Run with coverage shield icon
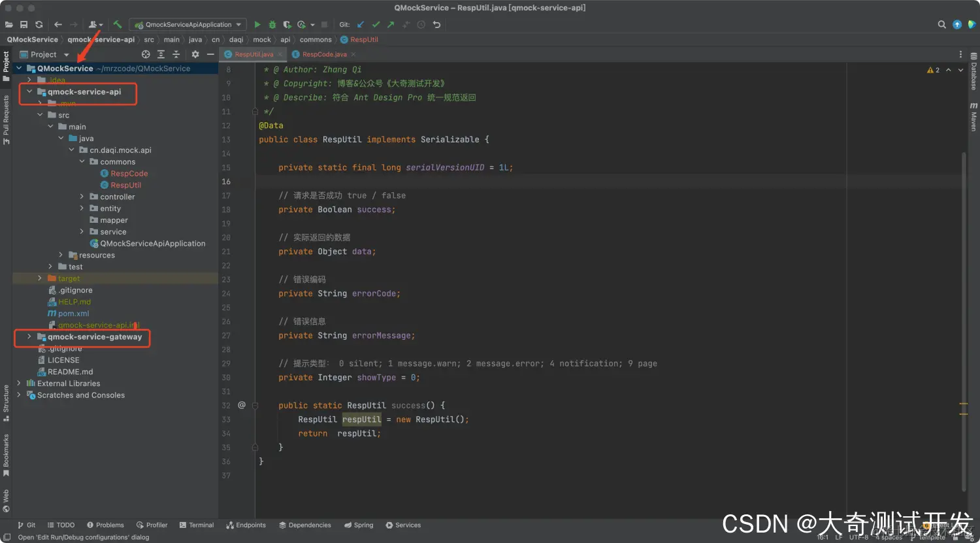Viewport: 980px width, 543px height. (287, 25)
